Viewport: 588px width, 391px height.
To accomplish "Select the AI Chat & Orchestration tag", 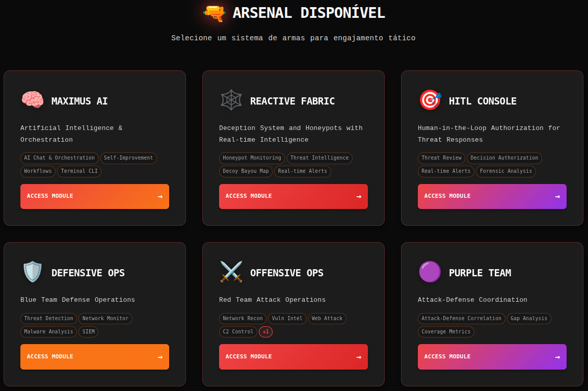I will 59,158.
